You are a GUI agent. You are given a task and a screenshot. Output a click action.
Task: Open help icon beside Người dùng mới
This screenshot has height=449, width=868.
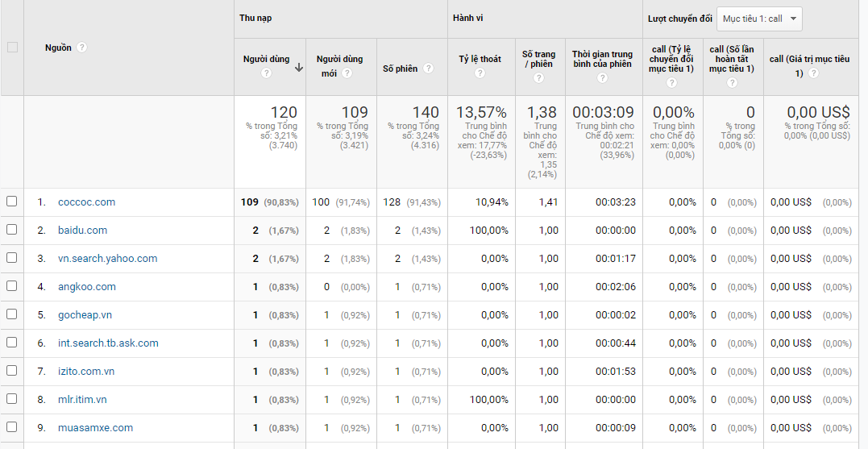[x=347, y=73]
